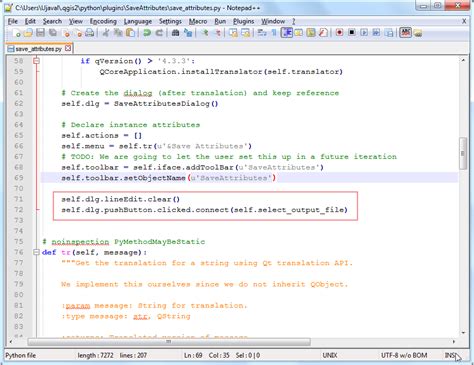Close the save_attributes.py tab

click(68, 48)
